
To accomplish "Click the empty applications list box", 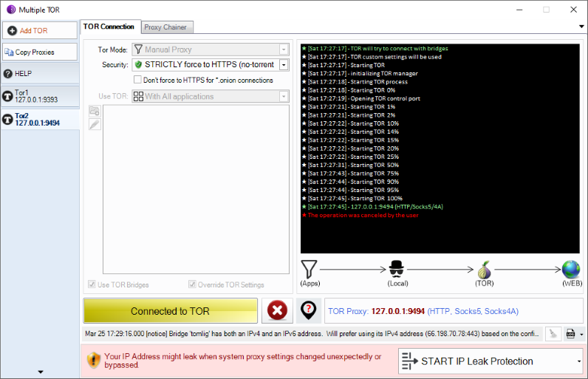I will [196, 189].
